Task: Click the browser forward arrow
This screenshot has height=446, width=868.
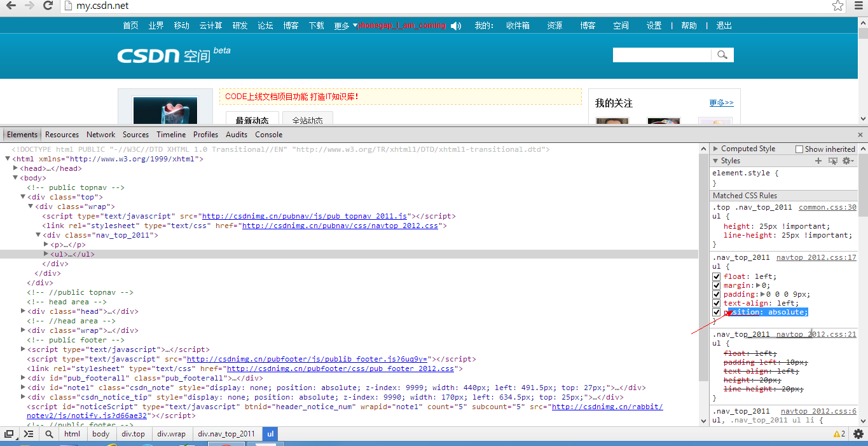Action: [29, 6]
